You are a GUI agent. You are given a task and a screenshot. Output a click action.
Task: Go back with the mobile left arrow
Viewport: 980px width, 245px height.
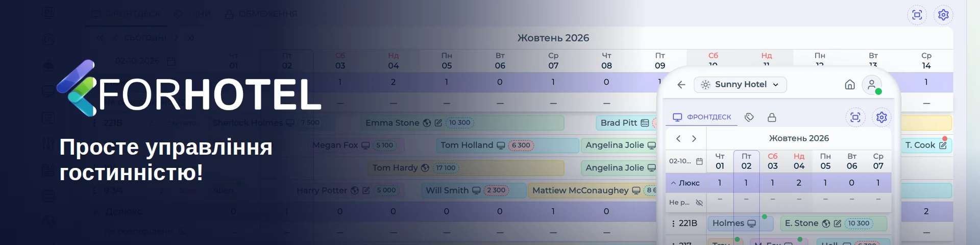[x=681, y=85]
